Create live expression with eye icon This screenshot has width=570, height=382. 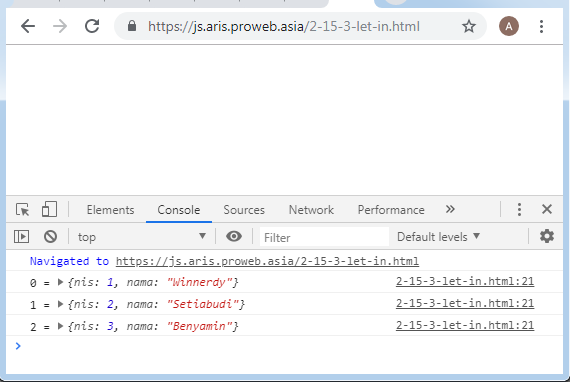point(234,237)
